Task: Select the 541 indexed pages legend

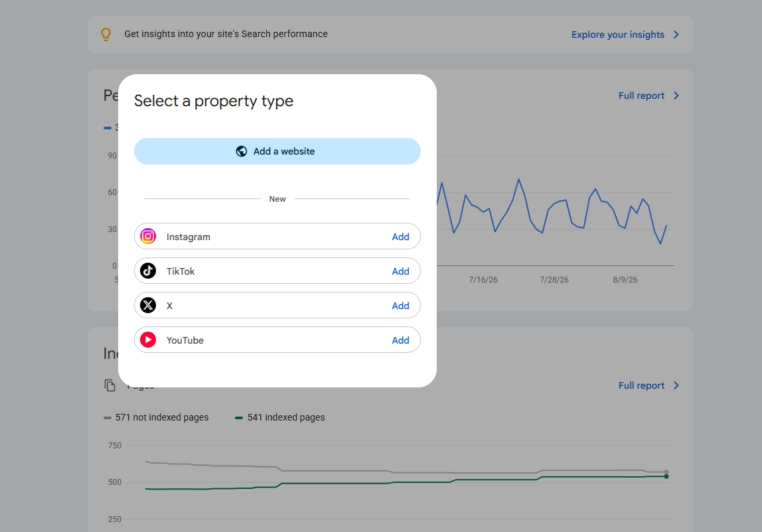Action: coord(280,417)
